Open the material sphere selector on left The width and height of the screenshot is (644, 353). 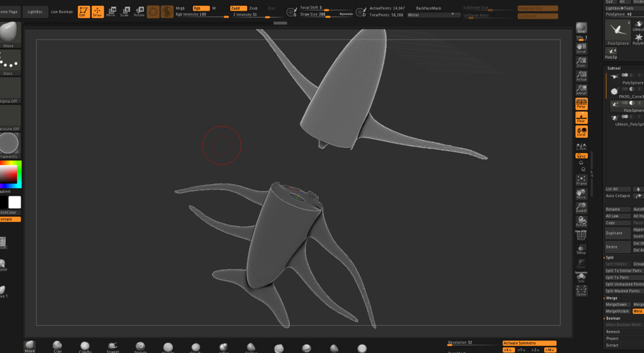[x=9, y=145]
